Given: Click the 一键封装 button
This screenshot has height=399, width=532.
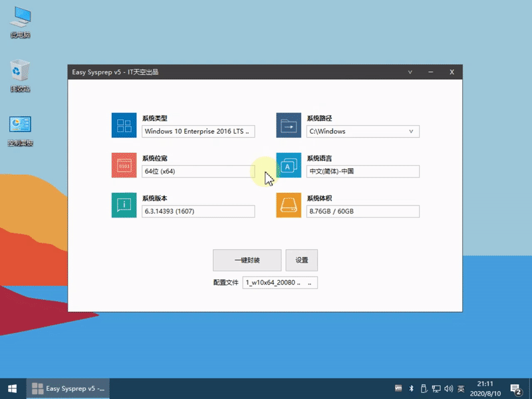Looking at the screenshot, I should pos(247,260).
